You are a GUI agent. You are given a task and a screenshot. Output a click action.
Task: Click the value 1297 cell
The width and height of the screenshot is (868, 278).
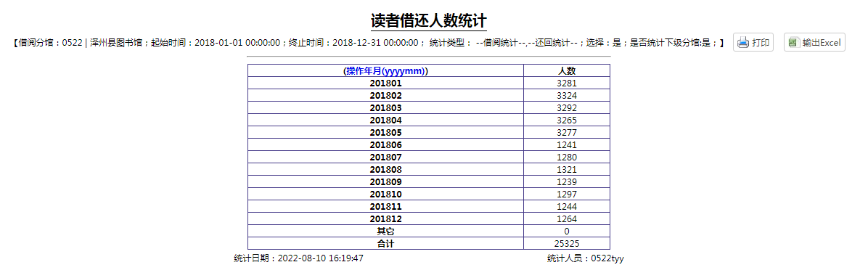[x=567, y=195]
